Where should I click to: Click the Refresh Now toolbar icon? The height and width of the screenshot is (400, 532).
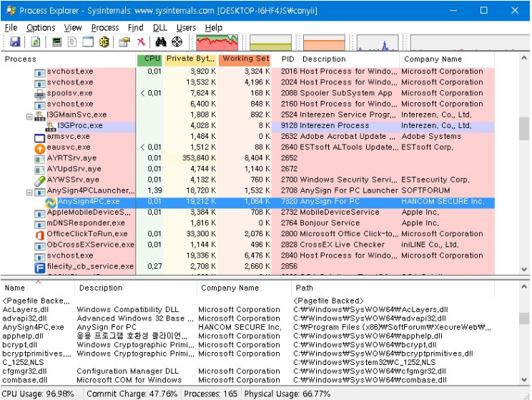(35, 42)
